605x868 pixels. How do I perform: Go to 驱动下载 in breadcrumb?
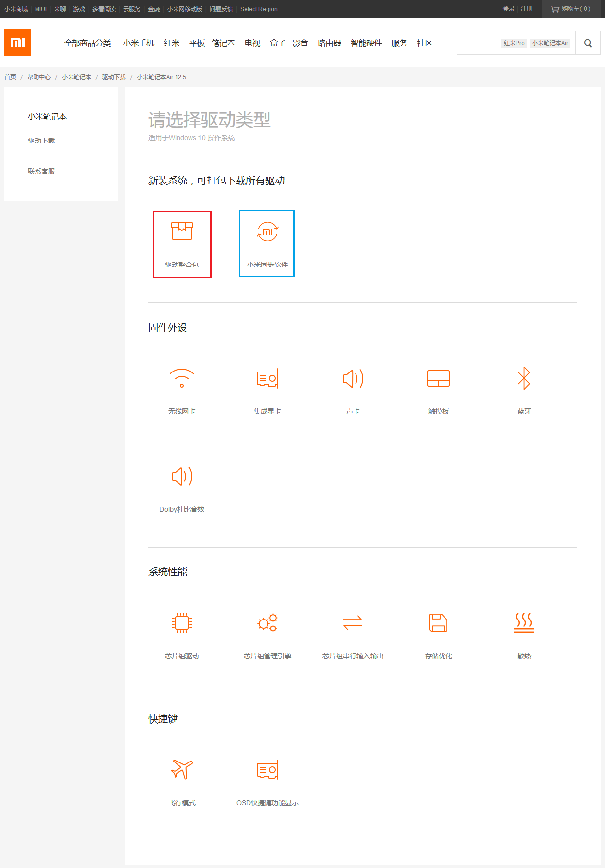tap(114, 77)
